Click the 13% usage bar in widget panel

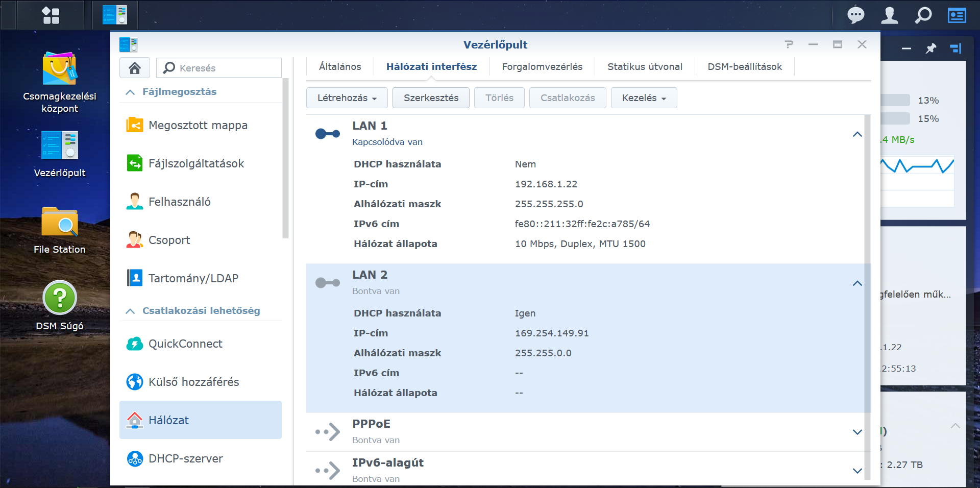point(895,100)
